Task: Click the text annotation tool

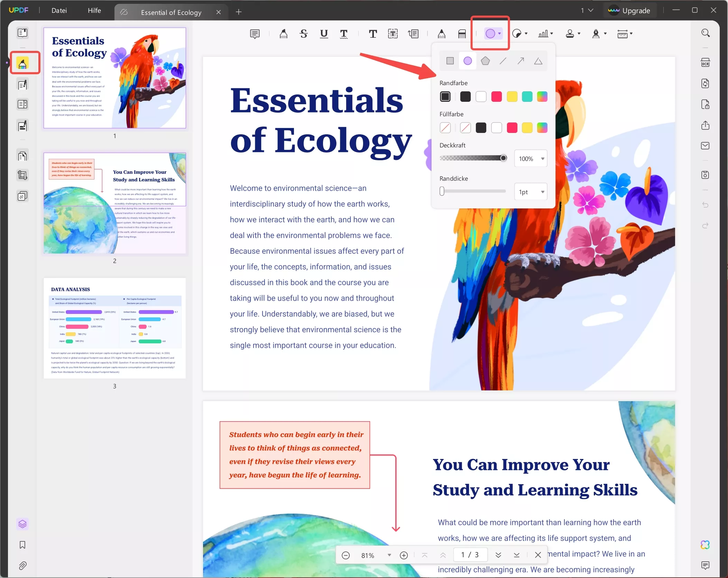Action: point(373,34)
